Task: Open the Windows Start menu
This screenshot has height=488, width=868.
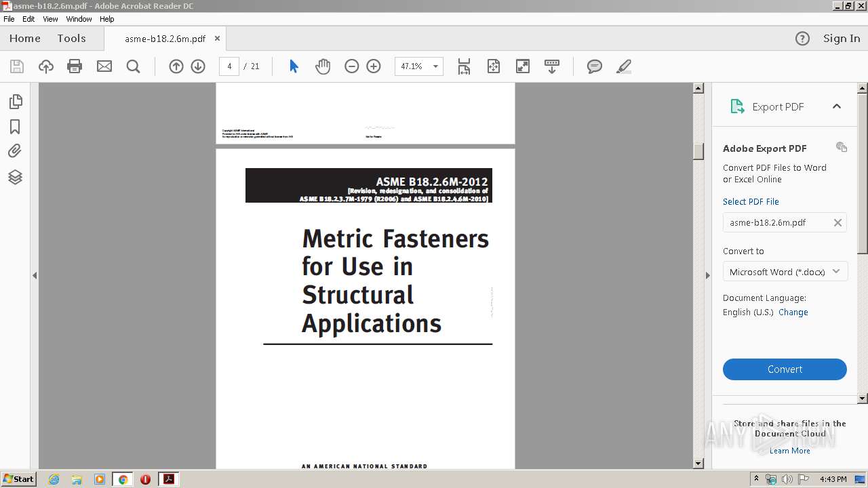Action: (18, 479)
